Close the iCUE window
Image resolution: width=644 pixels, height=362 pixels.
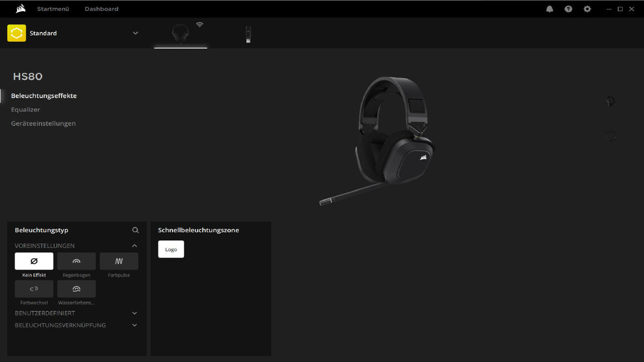tap(631, 9)
